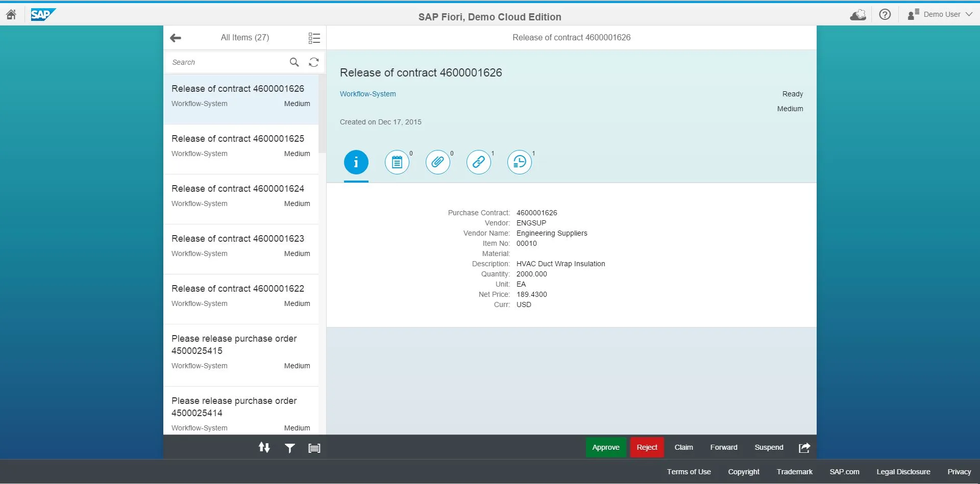This screenshot has height=484, width=980.
Task: Open the sort icon in list footer
Action: point(264,448)
